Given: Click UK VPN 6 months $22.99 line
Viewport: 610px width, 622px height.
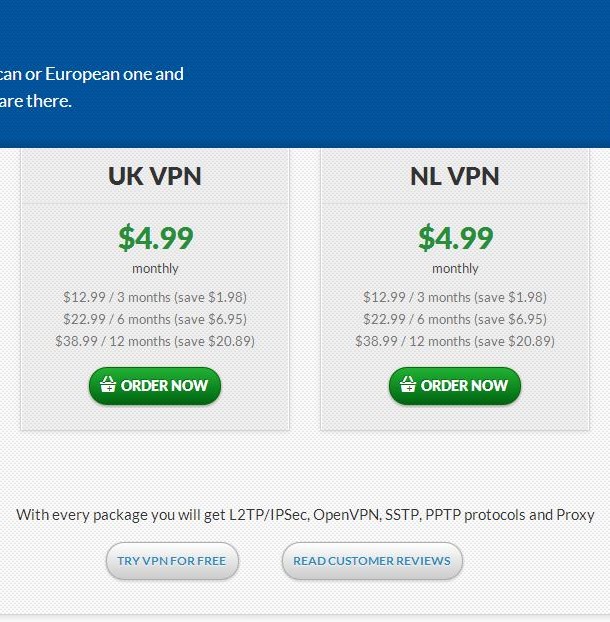Looking at the screenshot, I should tap(155, 319).
